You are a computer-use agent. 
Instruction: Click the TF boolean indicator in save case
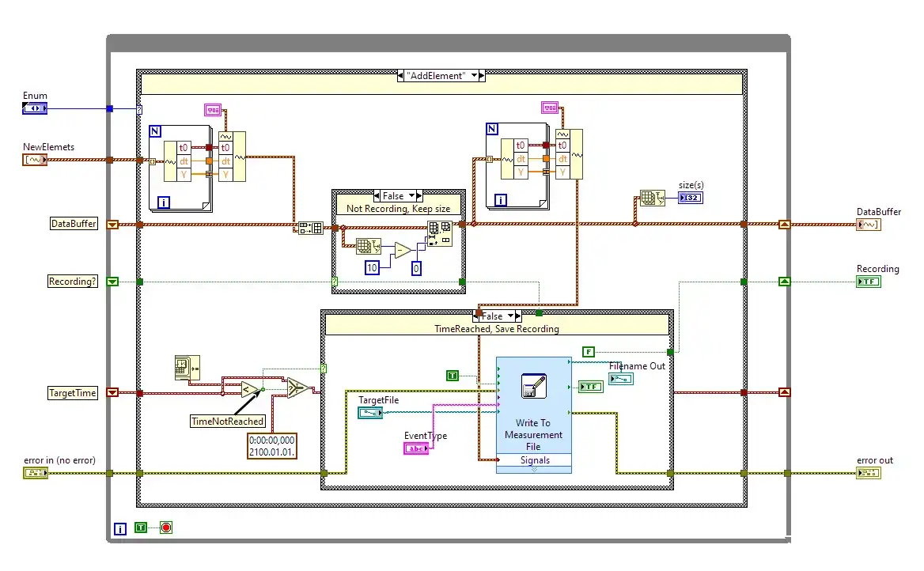(x=591, y=387)
